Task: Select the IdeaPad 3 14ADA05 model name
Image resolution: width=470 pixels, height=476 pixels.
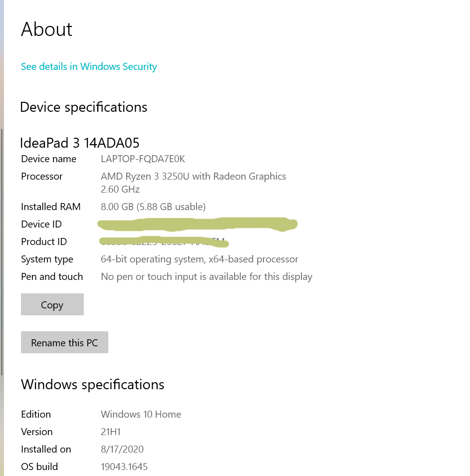Action: (x=79, y=143)
